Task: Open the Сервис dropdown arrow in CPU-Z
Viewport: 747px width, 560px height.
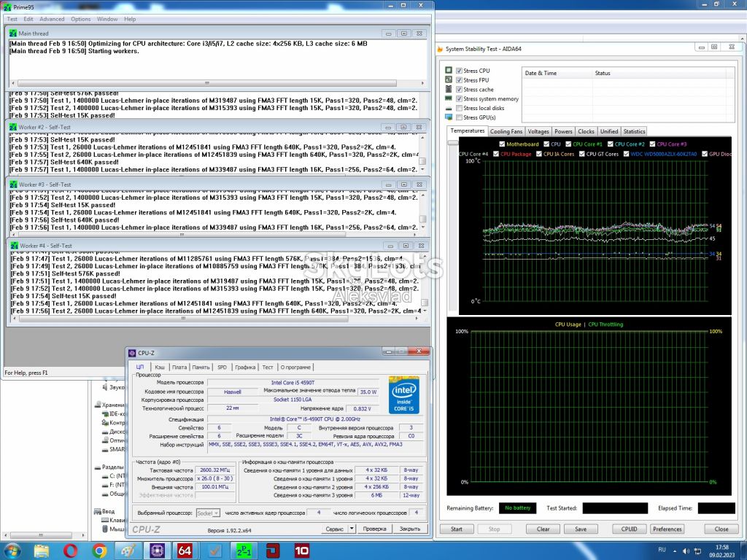Action: click(x=352, y=529)
